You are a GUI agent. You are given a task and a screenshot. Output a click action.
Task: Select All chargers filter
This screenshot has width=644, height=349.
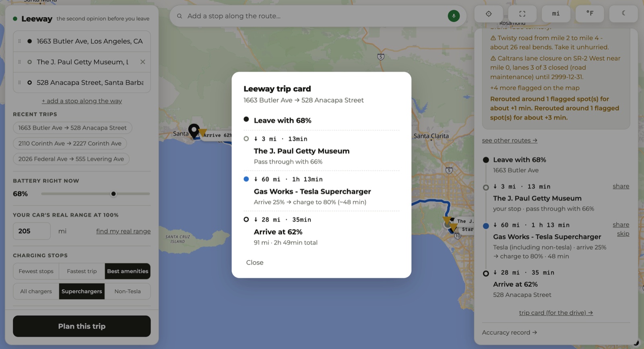coord(36,291)
